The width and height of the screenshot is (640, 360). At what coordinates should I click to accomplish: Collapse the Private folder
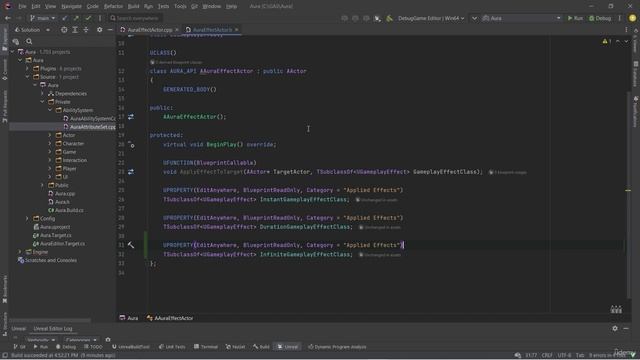coord(42,102)
